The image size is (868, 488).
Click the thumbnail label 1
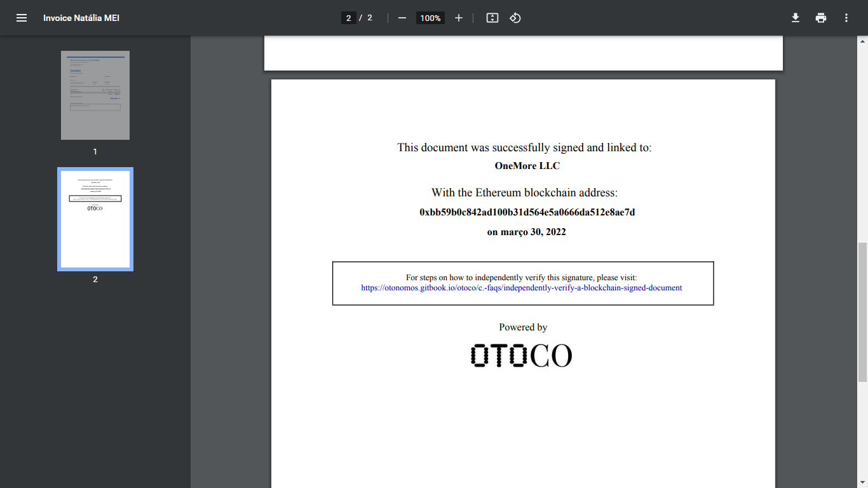pos(95,152)
